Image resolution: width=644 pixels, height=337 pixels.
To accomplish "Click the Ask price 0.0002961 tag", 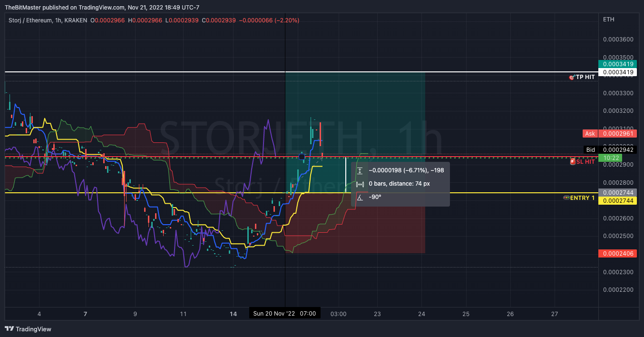I will 617,134.
